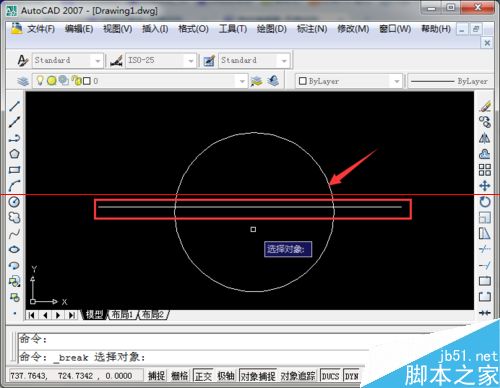Select the Ellipse tool

14,249
